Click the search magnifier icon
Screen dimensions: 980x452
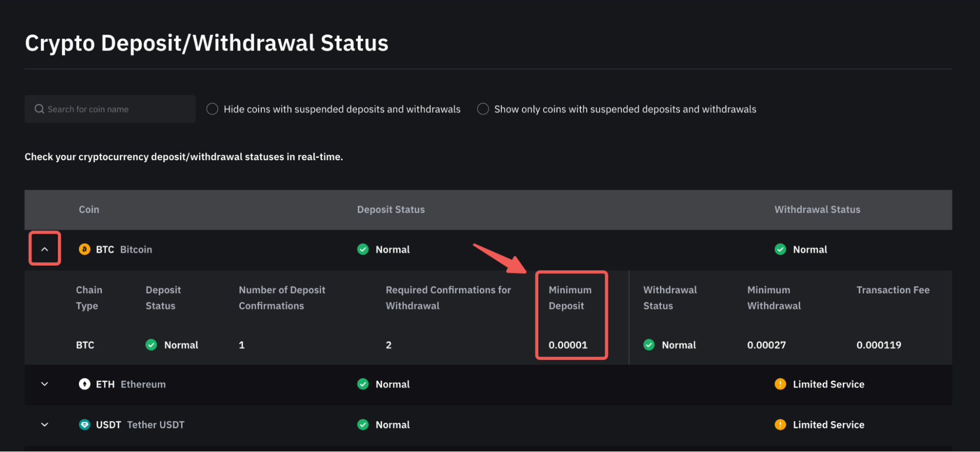point(39,109)
